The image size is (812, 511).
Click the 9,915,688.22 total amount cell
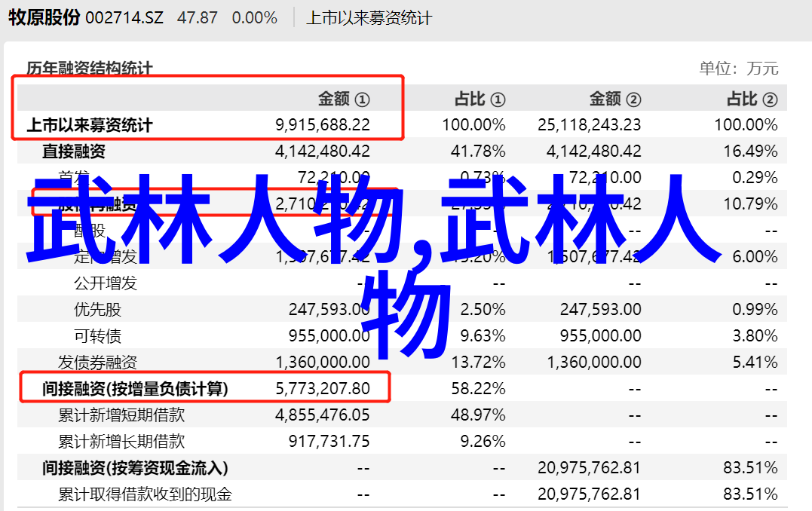(323, 125)
